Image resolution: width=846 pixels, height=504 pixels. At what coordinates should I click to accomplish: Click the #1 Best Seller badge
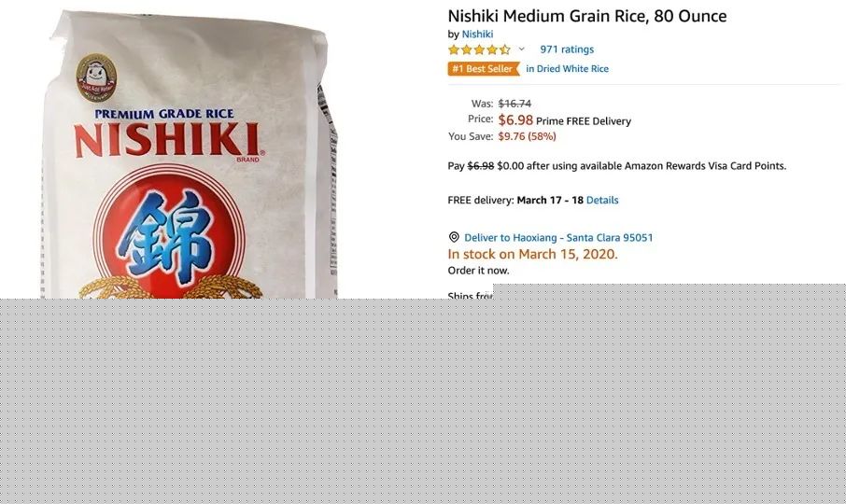tap(484, 68)
